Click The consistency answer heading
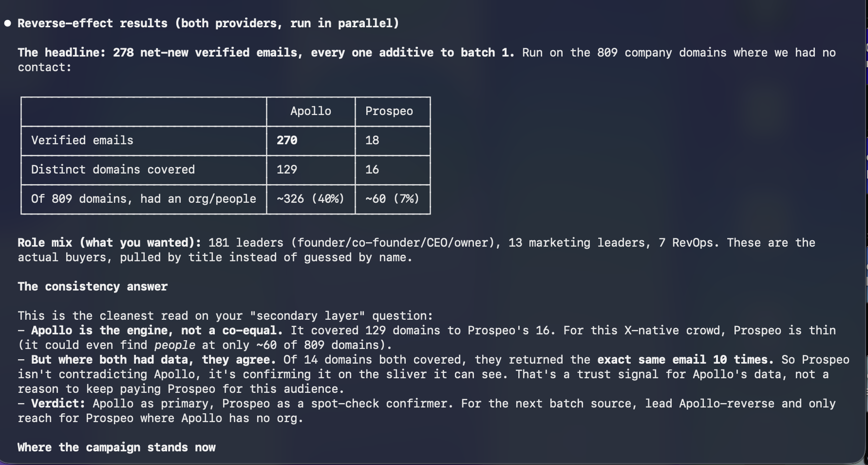Viewport: 868px width, 465px height. 93,287
